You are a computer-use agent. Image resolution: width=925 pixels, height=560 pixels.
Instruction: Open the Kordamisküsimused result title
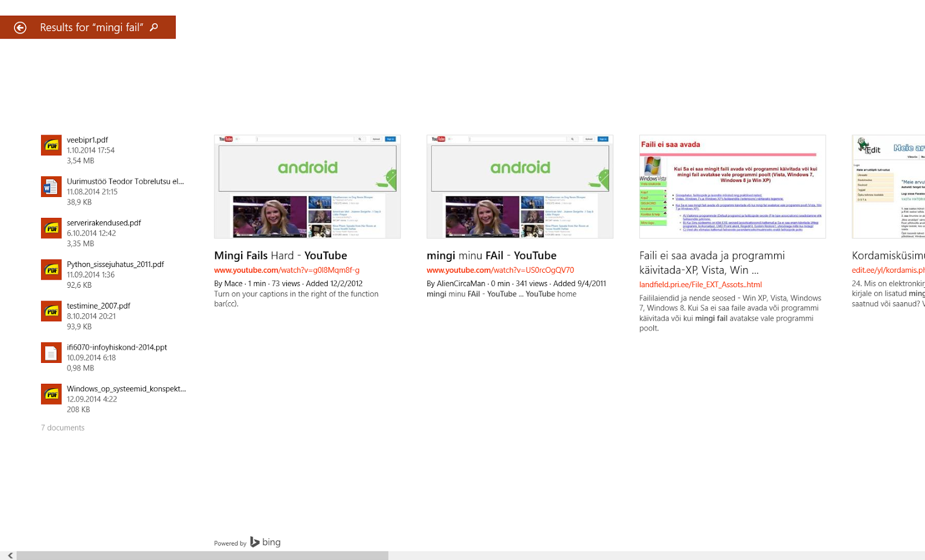[888, 255]
